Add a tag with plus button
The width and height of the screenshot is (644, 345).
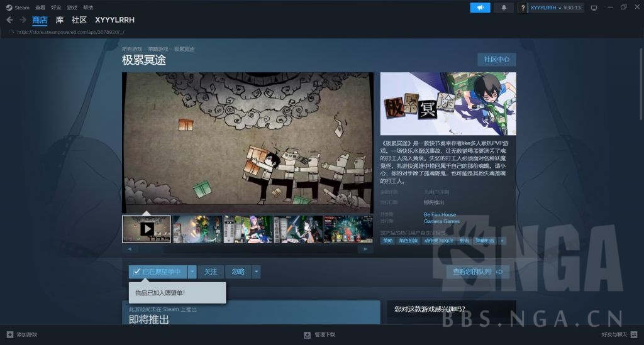[502, 241]
